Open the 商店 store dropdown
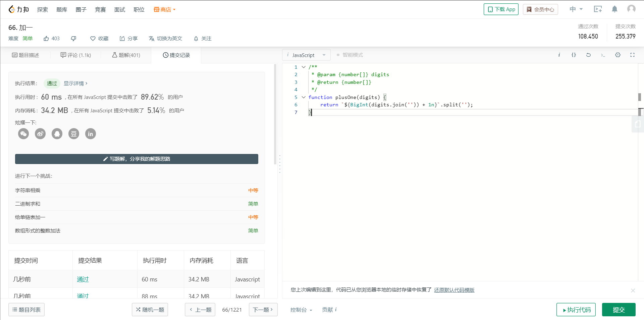This screenshot has width=644, height=320. pyautogui.click(x=165, y=9)
